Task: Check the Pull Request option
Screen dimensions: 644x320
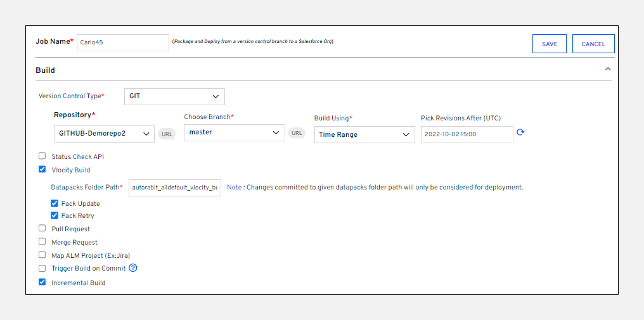Action: click(x=42, y=228)
